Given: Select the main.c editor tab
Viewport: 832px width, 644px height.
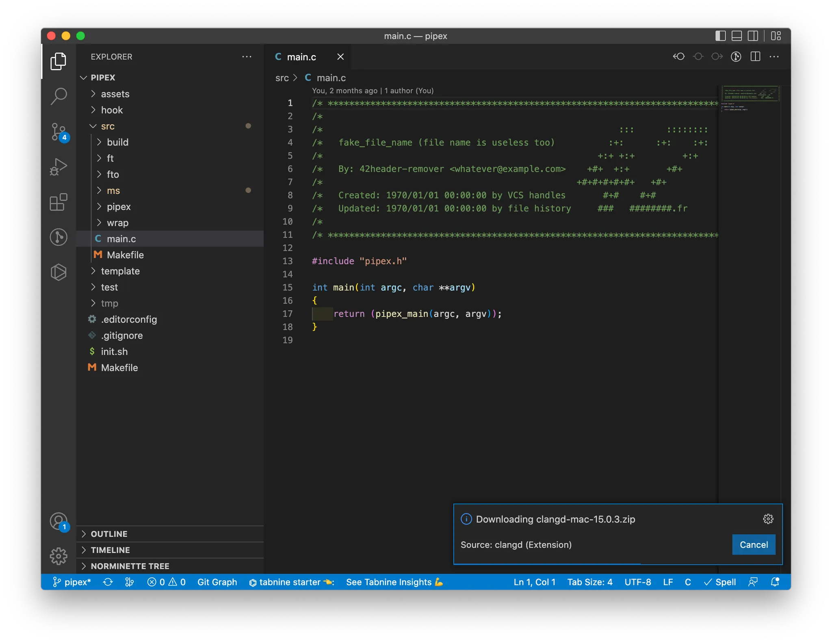Looking at the screenshot, I should [x=301, y=57].
